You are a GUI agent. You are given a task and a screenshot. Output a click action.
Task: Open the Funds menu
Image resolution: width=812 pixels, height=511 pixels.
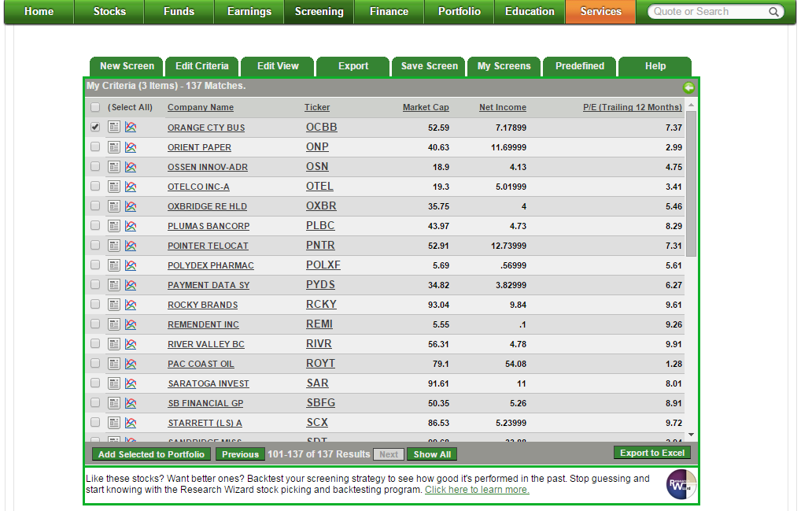click(x=179, y=11)
